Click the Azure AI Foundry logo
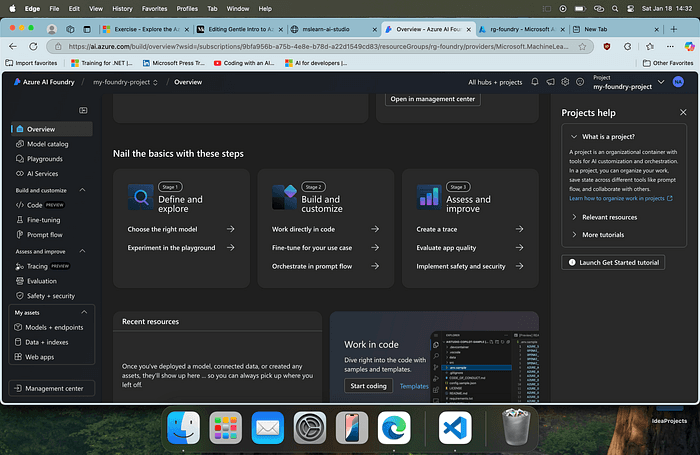 pyautogui.click(x=44, y=82)
